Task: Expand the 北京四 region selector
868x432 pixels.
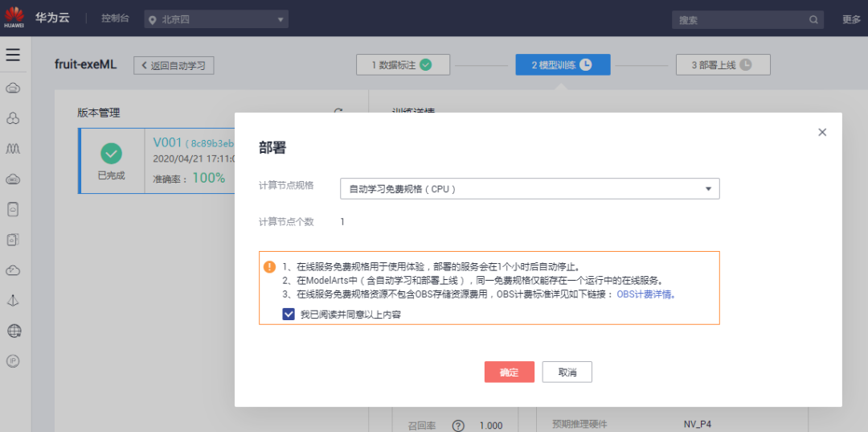Action: click(x=216, y=19)
